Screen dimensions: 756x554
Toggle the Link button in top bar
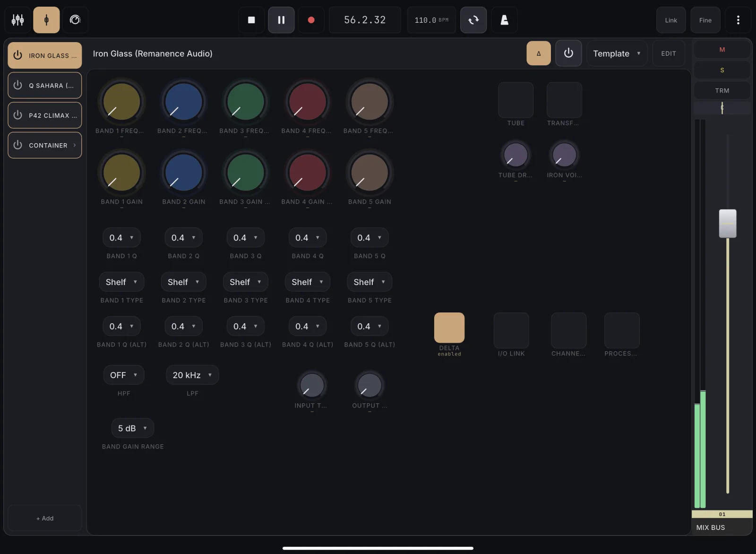(x=671, y=20)
